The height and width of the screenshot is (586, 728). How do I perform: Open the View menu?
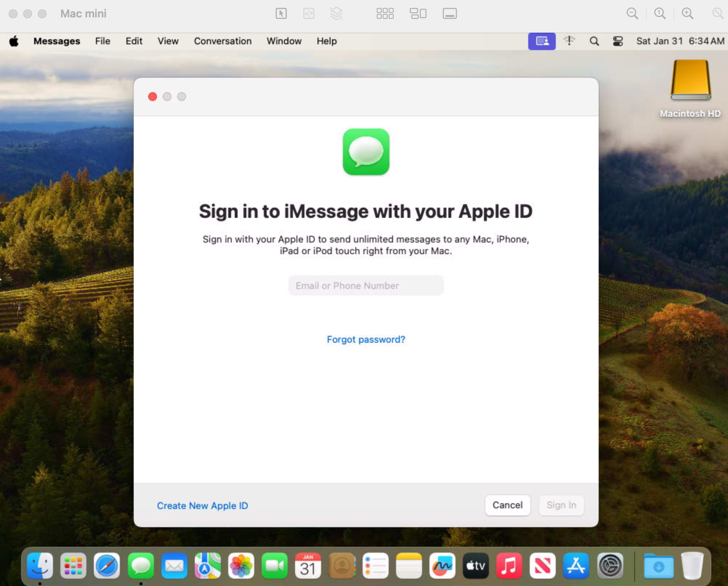168,41
